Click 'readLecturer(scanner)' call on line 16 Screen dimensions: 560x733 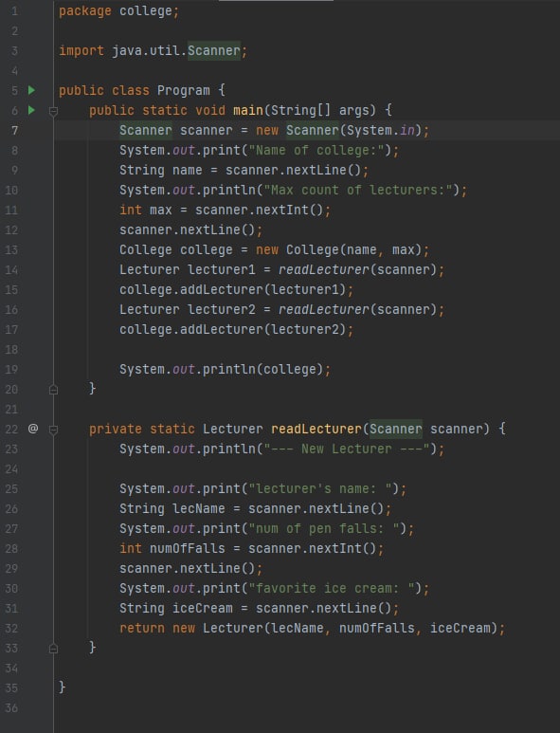(357, 309)
